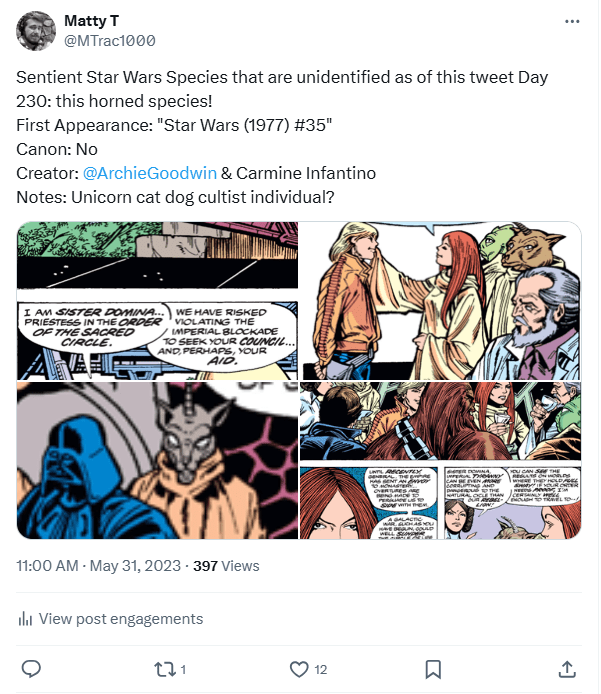Open the @ArchieGoodwin mention link
The height and width of the screenshot is (694, 601).
(x=154, y=173)
